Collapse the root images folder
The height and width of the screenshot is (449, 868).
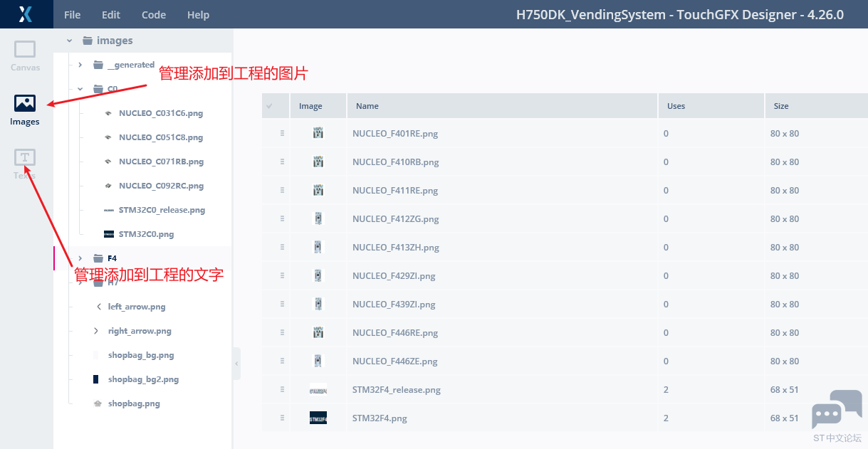pos(69,41)
